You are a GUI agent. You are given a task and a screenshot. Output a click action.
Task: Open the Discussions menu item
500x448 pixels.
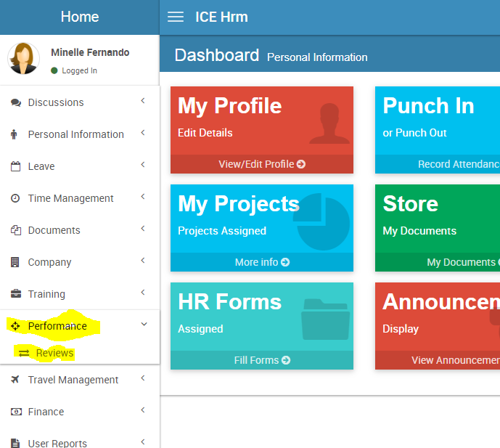[x=80, y=102]
